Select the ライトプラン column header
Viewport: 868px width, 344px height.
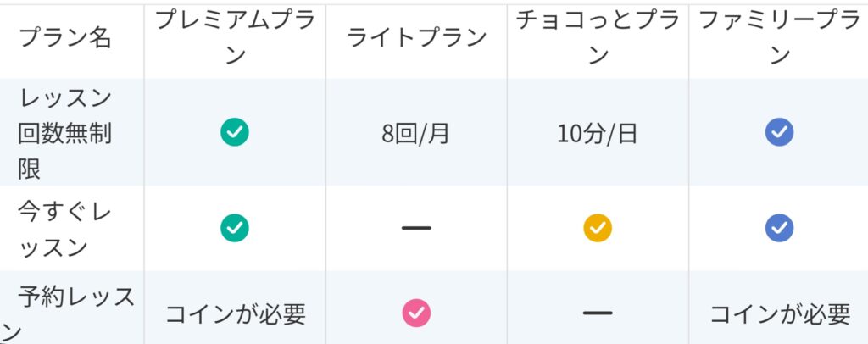416,38
